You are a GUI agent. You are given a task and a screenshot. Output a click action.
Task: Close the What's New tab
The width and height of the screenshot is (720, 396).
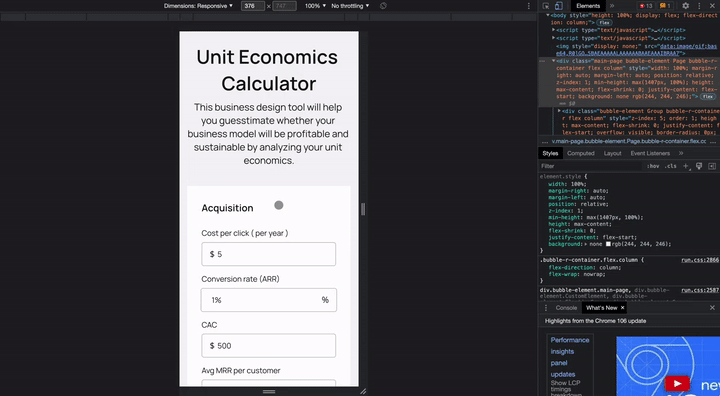tap(623, 308)
